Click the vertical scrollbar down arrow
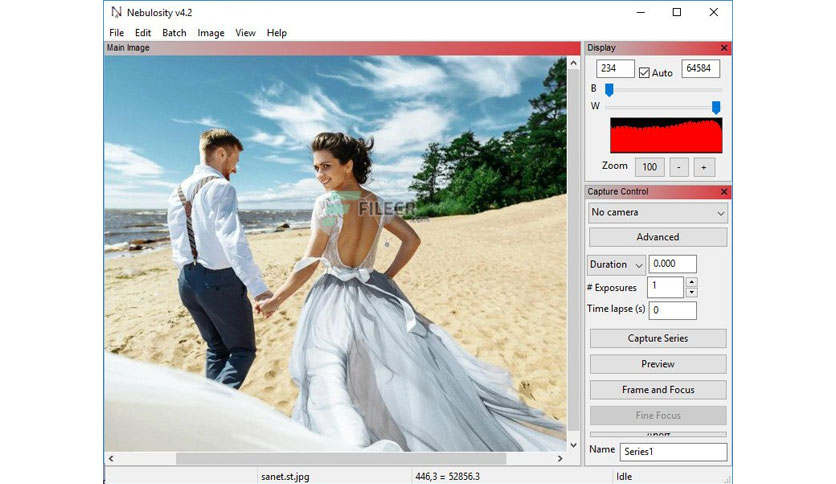This screenshot has width=836, height=484. point(573,445)
